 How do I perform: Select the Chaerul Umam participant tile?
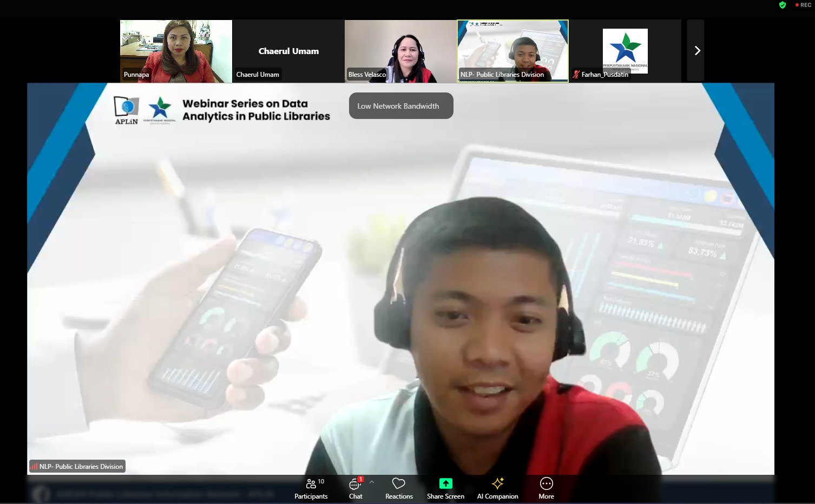point(288,51)
